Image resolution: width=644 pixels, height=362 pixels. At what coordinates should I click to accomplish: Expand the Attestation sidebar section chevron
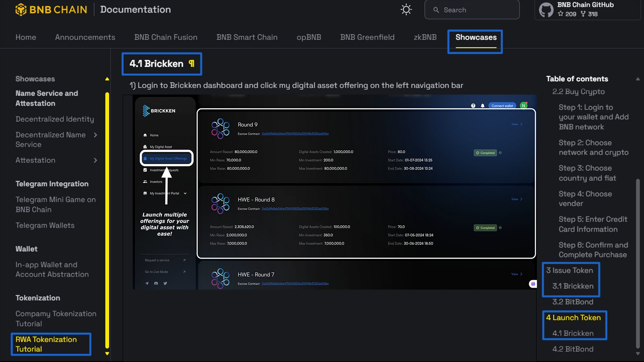click(x=95, y=160)
